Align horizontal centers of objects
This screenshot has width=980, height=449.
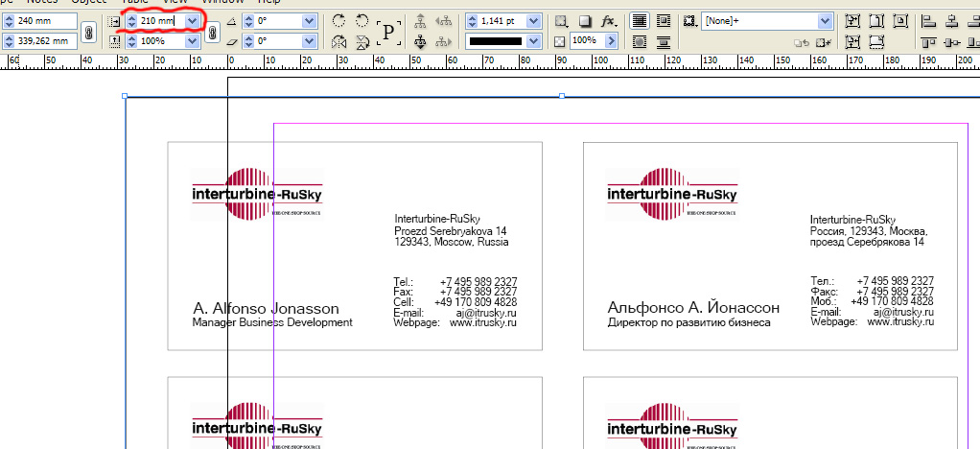coord(952,21)
